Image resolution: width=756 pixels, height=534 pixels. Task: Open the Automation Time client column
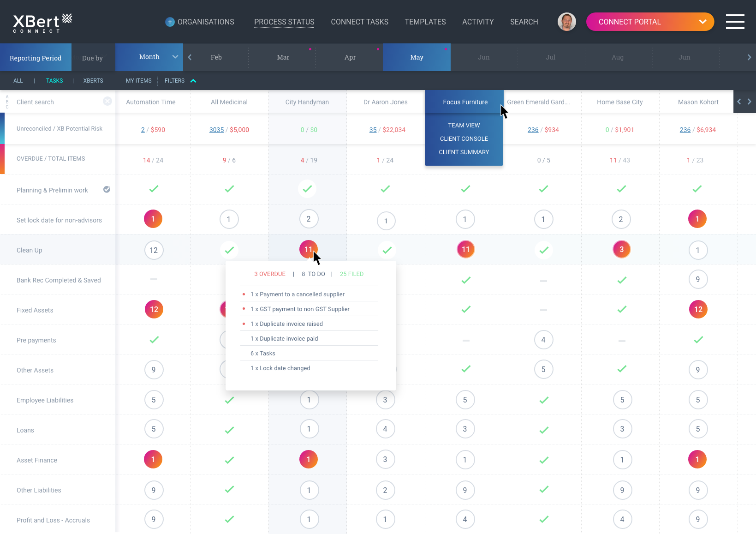(151, 102)
